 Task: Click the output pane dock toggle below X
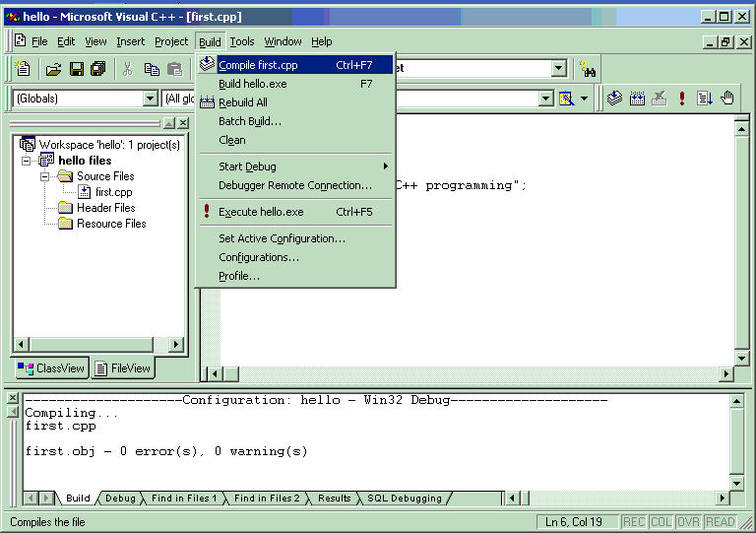click(x=13, y=412)
